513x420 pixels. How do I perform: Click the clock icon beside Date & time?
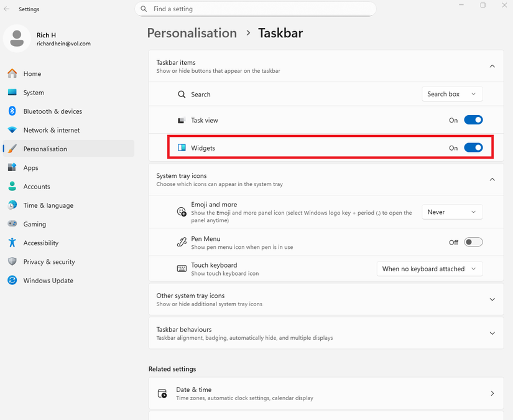coord(162,393)
